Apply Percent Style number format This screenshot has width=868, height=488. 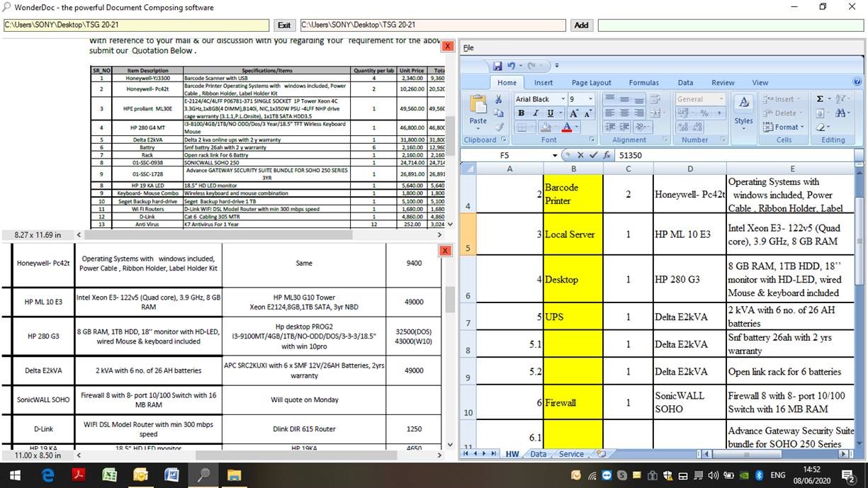tap(704, 113)
